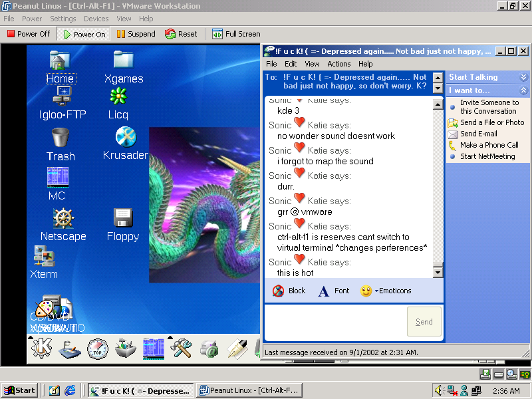Screen dimensions: 532x399
Task: Click the Block contact icon
Action: coord(279,291)
